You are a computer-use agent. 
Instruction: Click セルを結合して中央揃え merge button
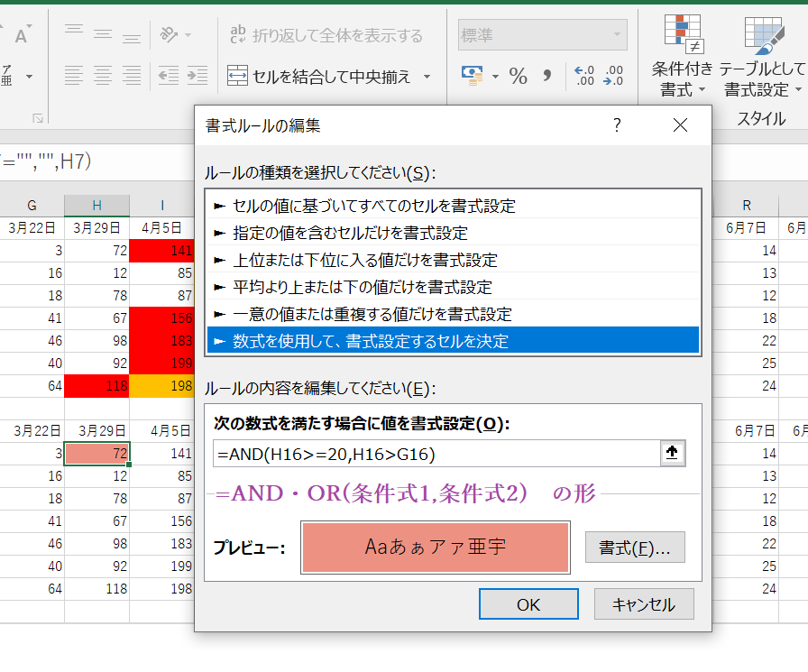(319, 77)
